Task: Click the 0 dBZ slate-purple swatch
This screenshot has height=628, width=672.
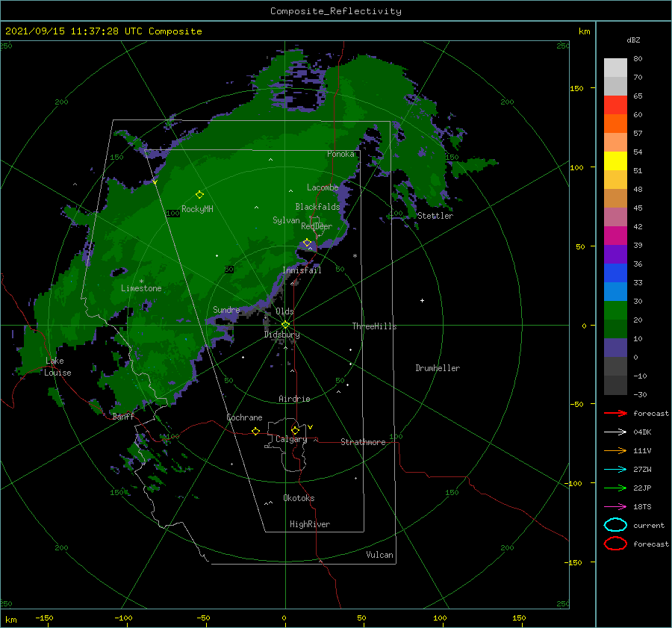Action: point(615,348)
